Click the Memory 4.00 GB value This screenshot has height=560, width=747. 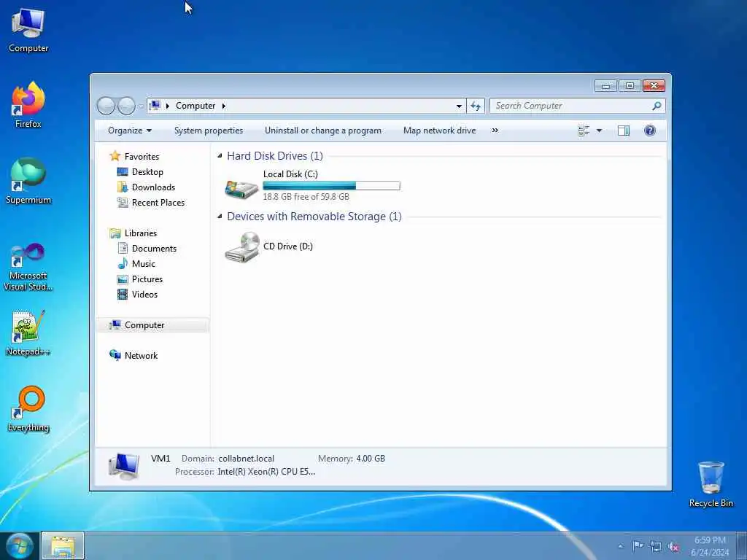[371, 459]
